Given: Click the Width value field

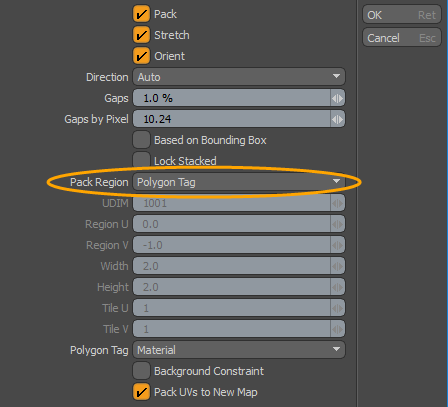Looking at the screenshot, I should (232, 266).
